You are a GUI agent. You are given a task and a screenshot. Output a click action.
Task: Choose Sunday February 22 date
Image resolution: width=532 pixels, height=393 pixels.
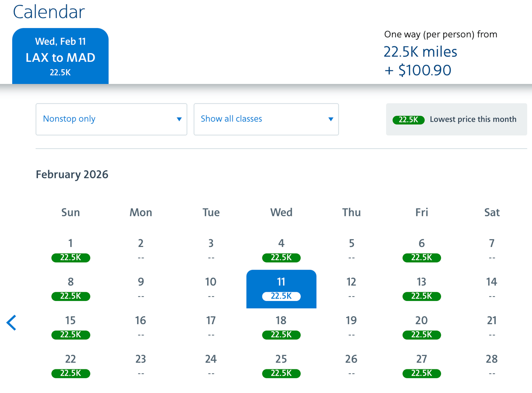71,366
